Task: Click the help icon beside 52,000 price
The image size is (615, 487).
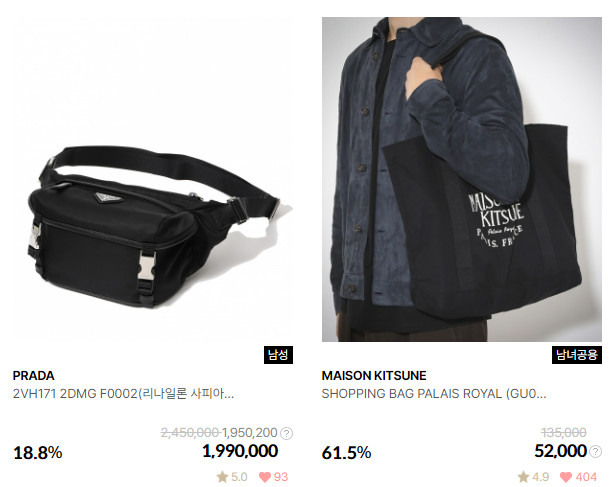Action: click(x=595, y=452)
